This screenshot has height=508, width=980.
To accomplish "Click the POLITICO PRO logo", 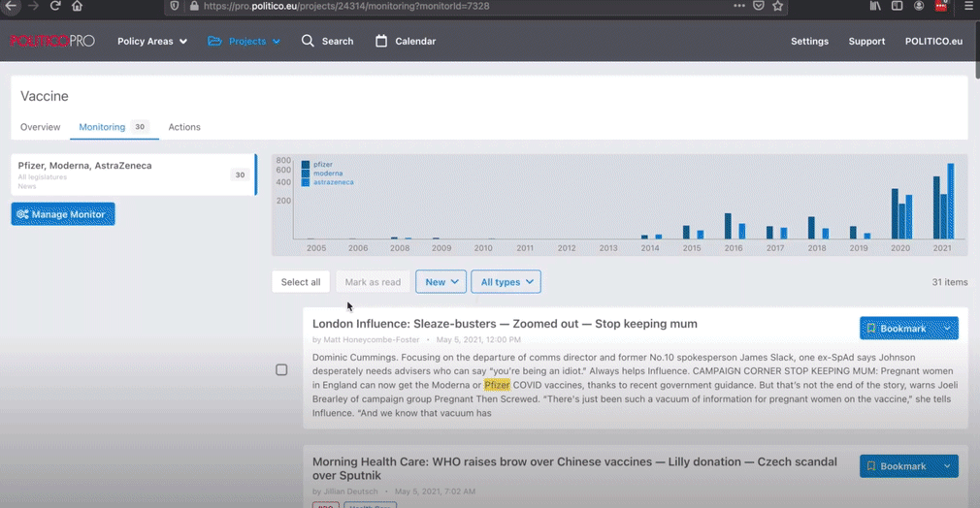I will (52, 42).
